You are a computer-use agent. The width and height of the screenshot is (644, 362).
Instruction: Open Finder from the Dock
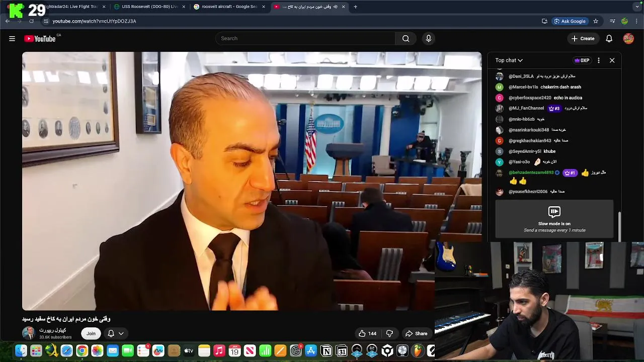[x=21, y=351]
